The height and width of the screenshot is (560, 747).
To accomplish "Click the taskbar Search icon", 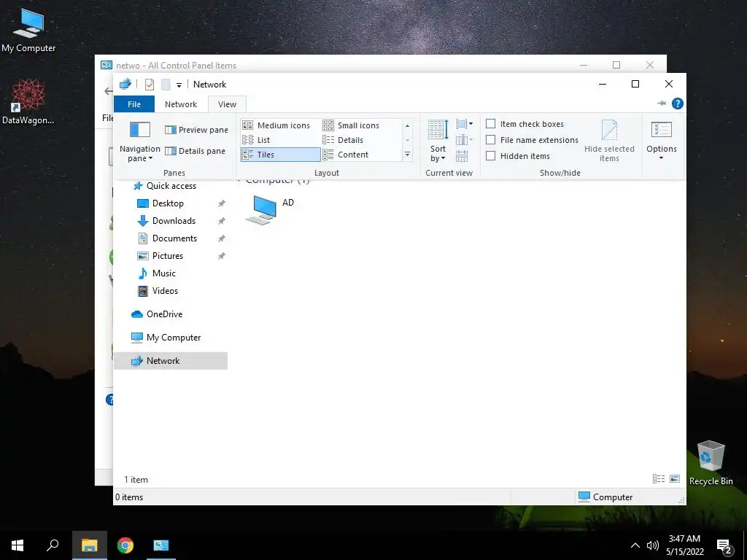I will coord(53,545).
